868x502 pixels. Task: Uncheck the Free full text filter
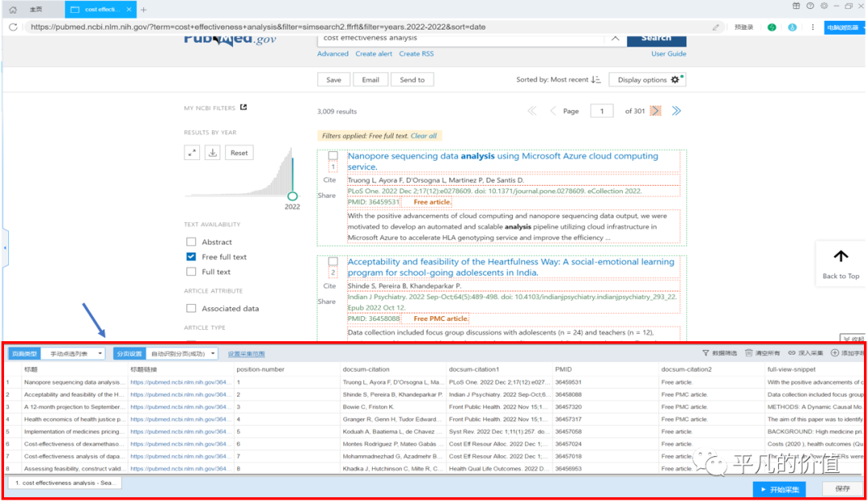(x=191, y=257)
